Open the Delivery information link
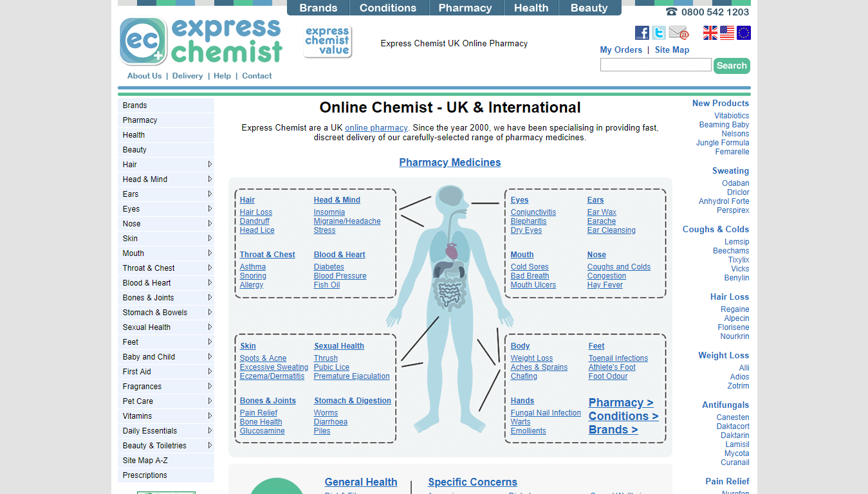868x494 pixels. coord(187,76)
